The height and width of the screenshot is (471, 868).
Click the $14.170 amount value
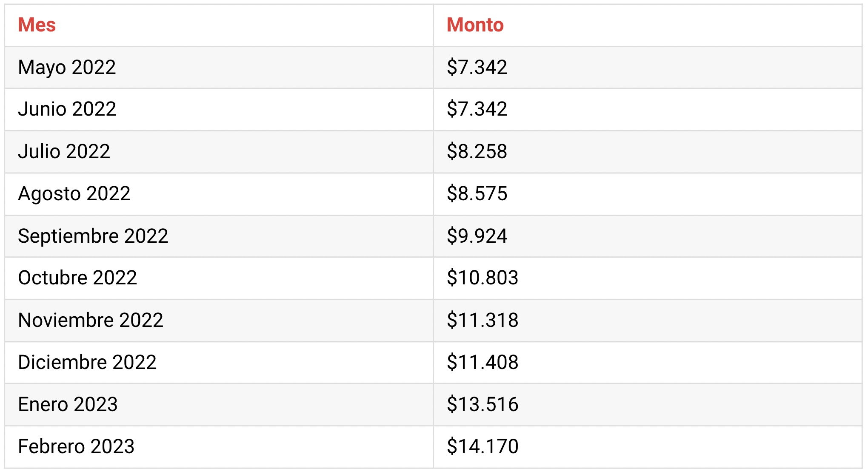[483, 447]
